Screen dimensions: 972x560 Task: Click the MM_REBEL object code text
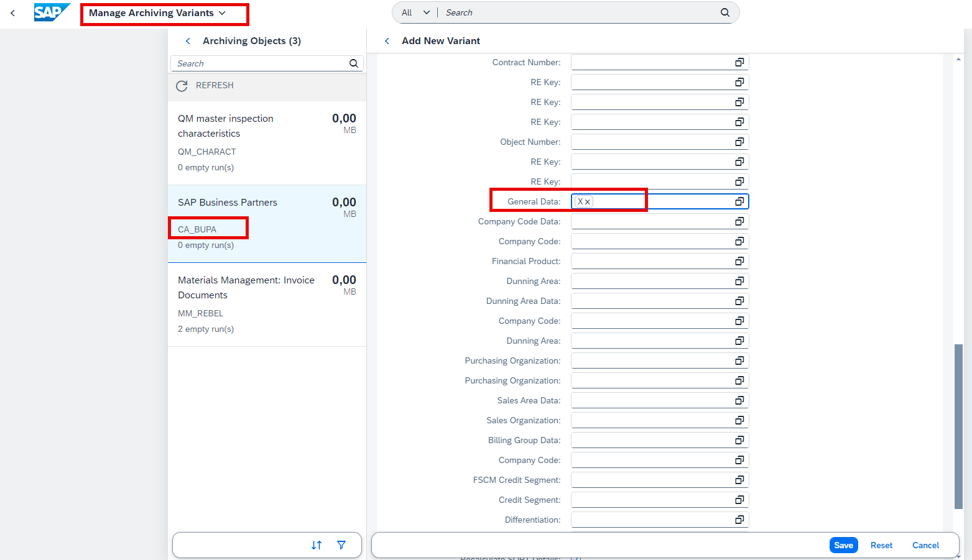pos(200,313)
